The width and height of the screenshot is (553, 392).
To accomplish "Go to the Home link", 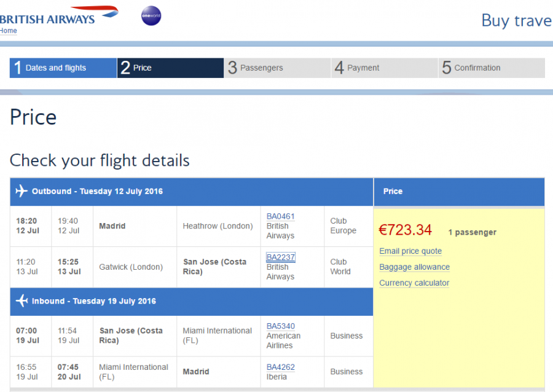I will (x=9, y=31).
